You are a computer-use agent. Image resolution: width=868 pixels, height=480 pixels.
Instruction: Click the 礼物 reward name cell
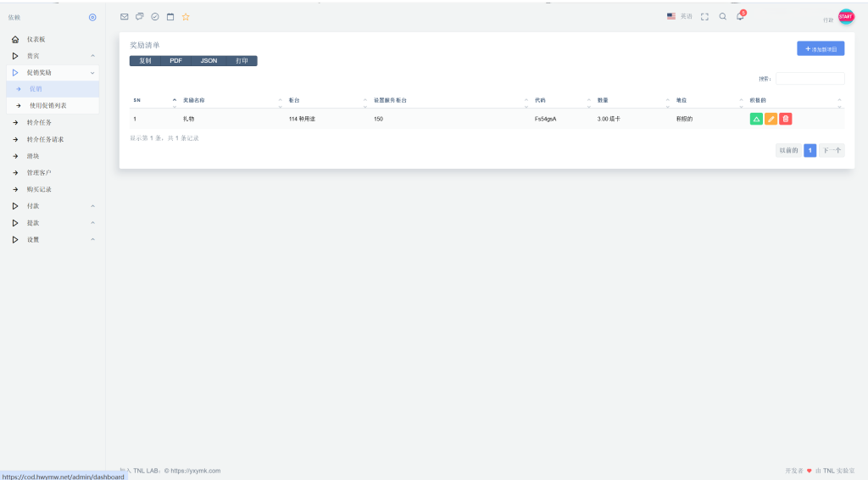point(189,119)
